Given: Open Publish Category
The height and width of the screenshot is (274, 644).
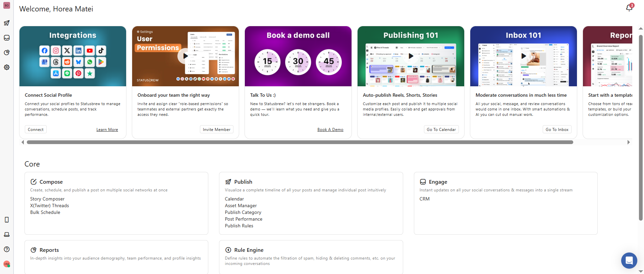Looking at the screenshot, I should point(243,212).
